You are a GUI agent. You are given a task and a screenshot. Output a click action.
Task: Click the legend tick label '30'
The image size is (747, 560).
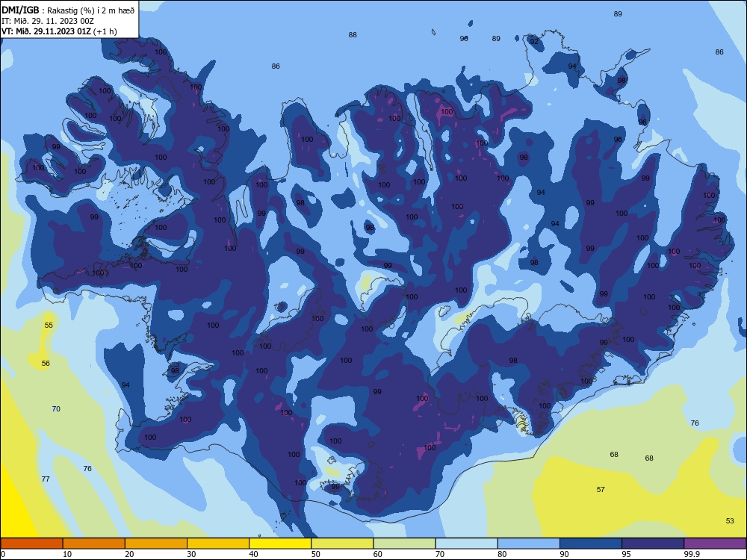point(191,554)
